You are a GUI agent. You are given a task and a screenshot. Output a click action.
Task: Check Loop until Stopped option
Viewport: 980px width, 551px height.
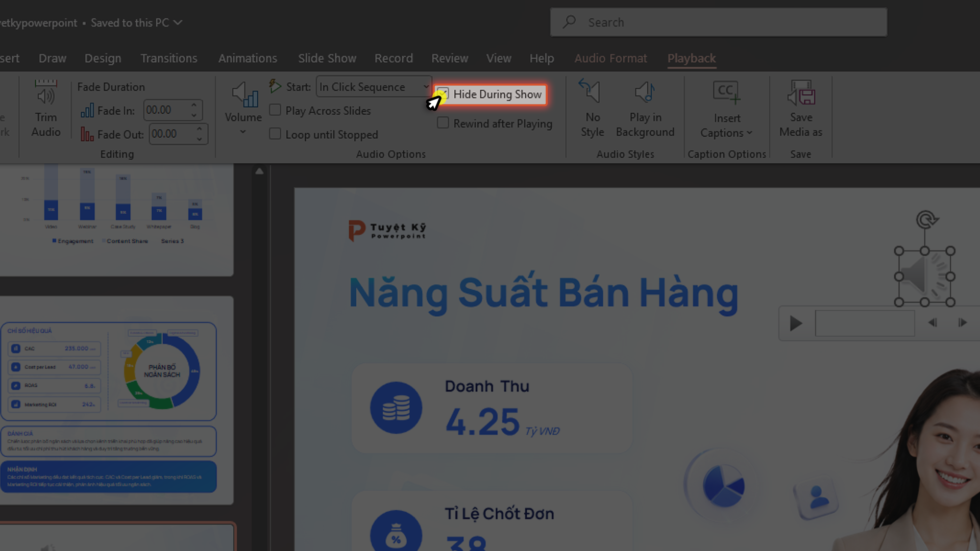coord(275,134)
